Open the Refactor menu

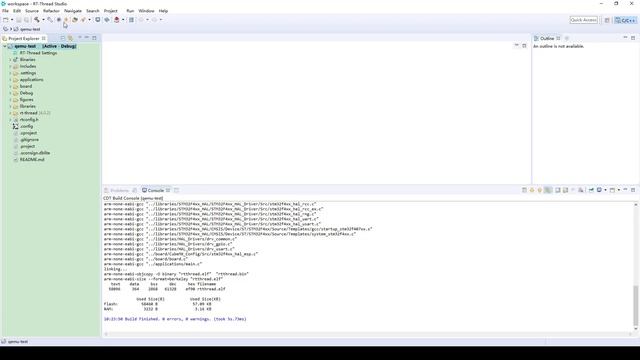pos(51,11)
